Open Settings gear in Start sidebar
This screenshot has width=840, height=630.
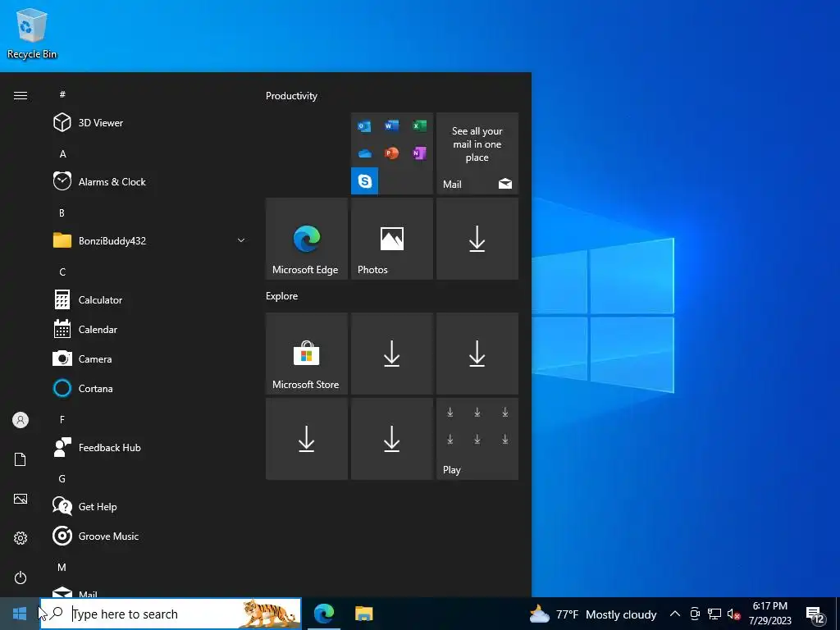click(21, 538)
